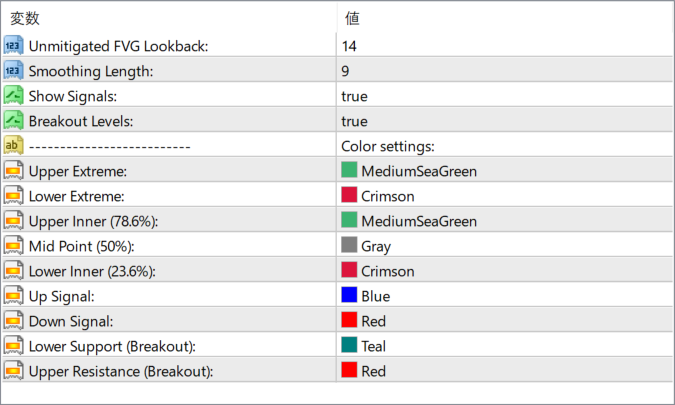The width and height of the screenshot is (675, 405).
Task: Click the 'ab' string icon on separator row
Action: pos(13,145)
